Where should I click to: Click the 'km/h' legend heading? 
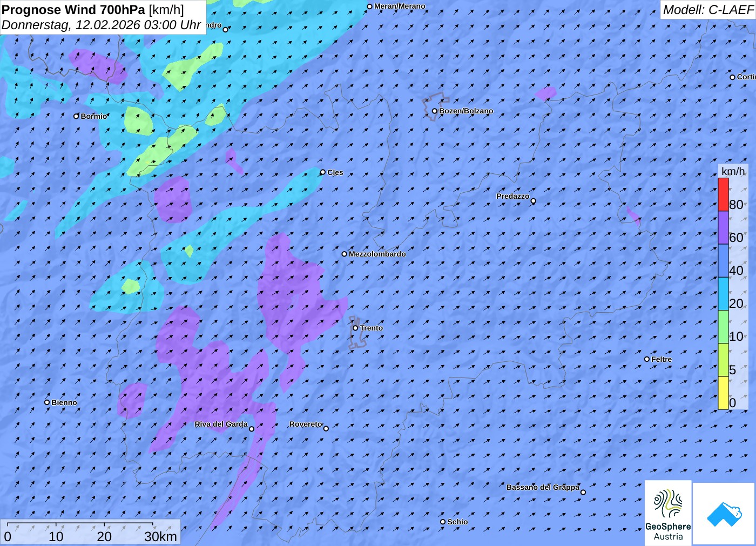pyautogui.click(x=733, y=171)
